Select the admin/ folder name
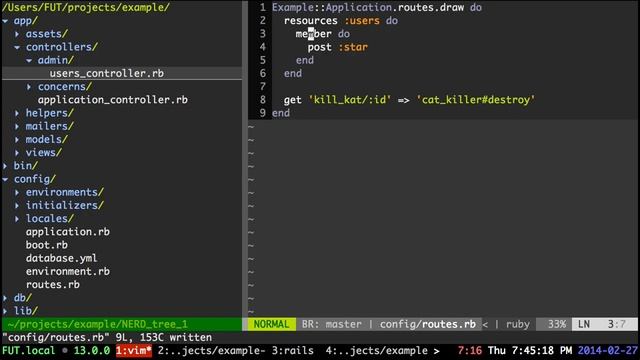This screenshot has width=640, height=360. tap(56, 60)
